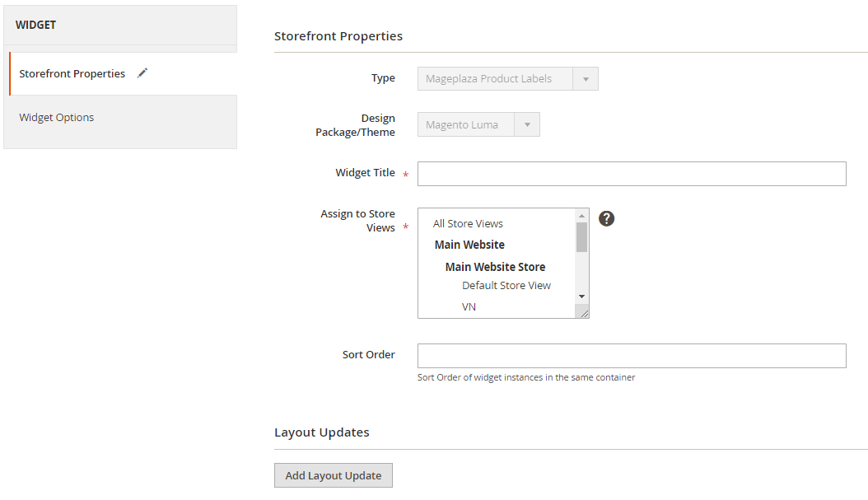
Task: Click the question mark help icon
Action: [x=606, y=218]
